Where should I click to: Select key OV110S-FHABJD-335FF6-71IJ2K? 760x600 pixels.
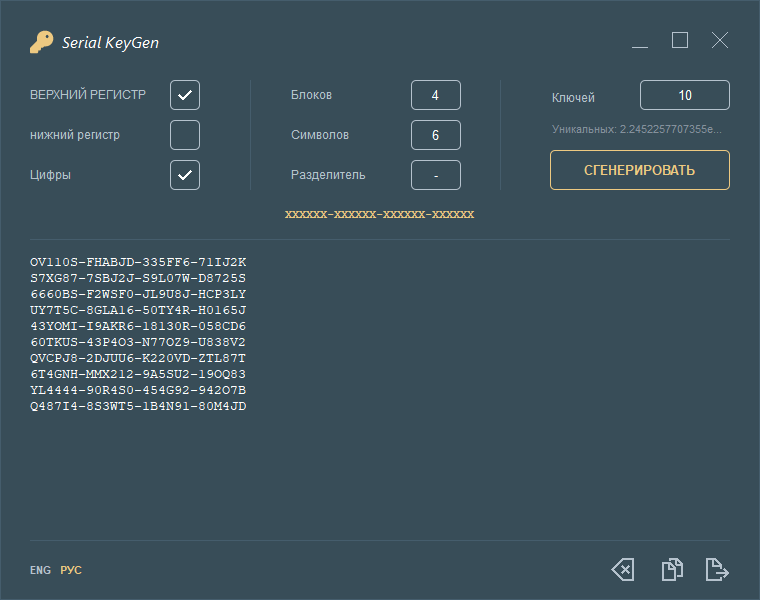point(138,262)
